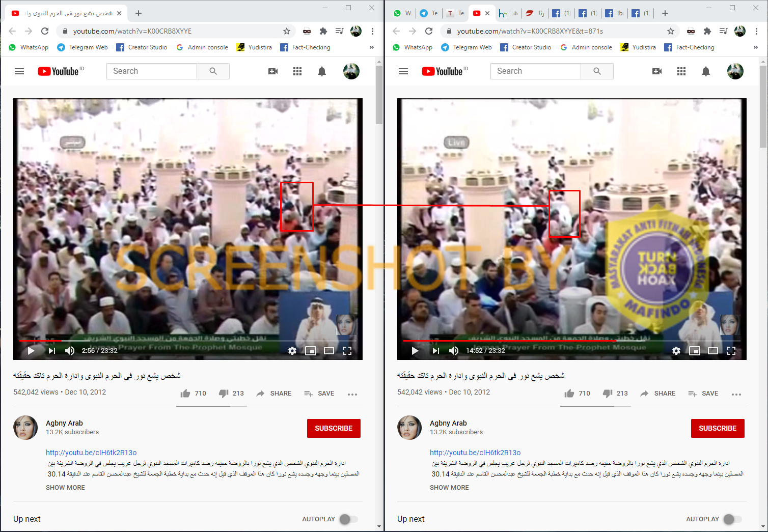Open YouTube guide menu in right window
Image resolution: width=768 pixels, height=532 pixels.
(x=403, y=71)
